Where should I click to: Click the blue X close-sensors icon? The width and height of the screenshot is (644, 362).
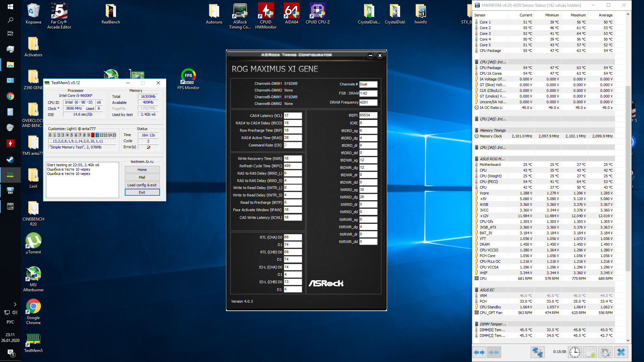pyautogui.click(x=621, y=352)
